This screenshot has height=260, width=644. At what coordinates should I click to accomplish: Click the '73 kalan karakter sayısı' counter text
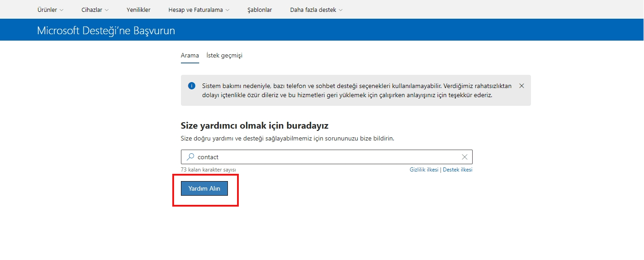(x=208, y=170)
